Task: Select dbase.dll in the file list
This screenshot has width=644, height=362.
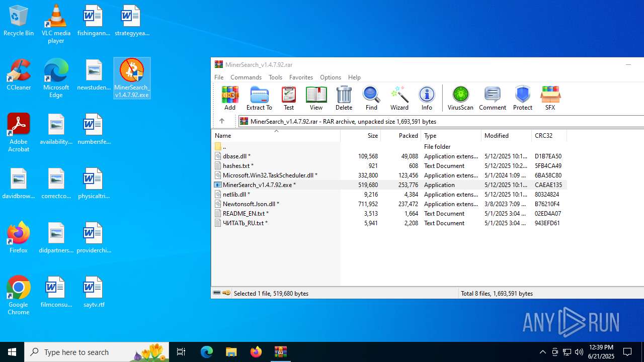Action: pyautogui.click(x=389, y=156)
